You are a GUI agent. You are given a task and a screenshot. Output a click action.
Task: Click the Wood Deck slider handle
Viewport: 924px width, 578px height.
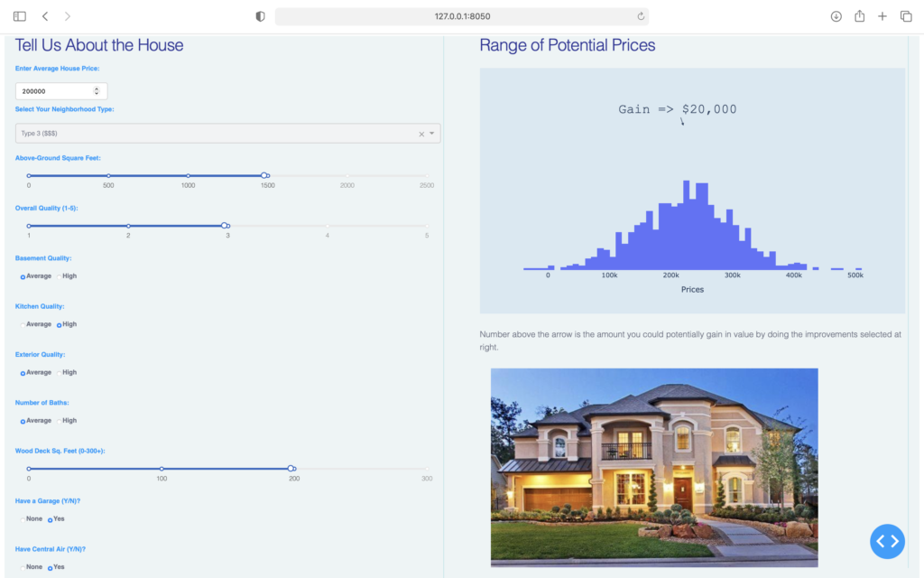click(292, 469)
